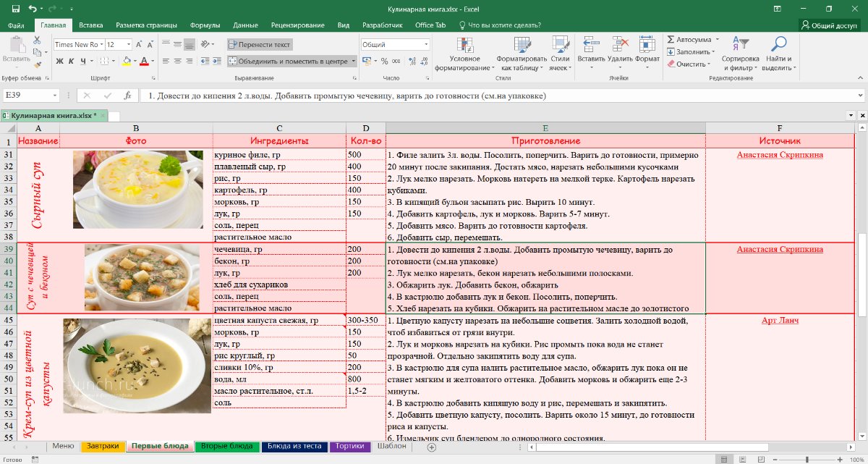Click the Cut scissors icon
Viewport: 868px width, 464px height.
(38, 41)
